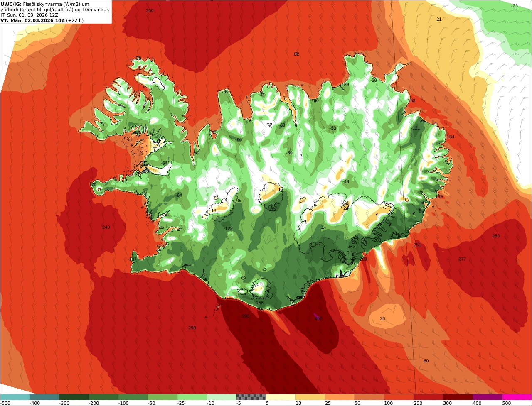The height and width of the screenshot is (406, 532).
Task: Select the value 166 on the south coast
Action: pyautogui.click(x=259, y=303)
